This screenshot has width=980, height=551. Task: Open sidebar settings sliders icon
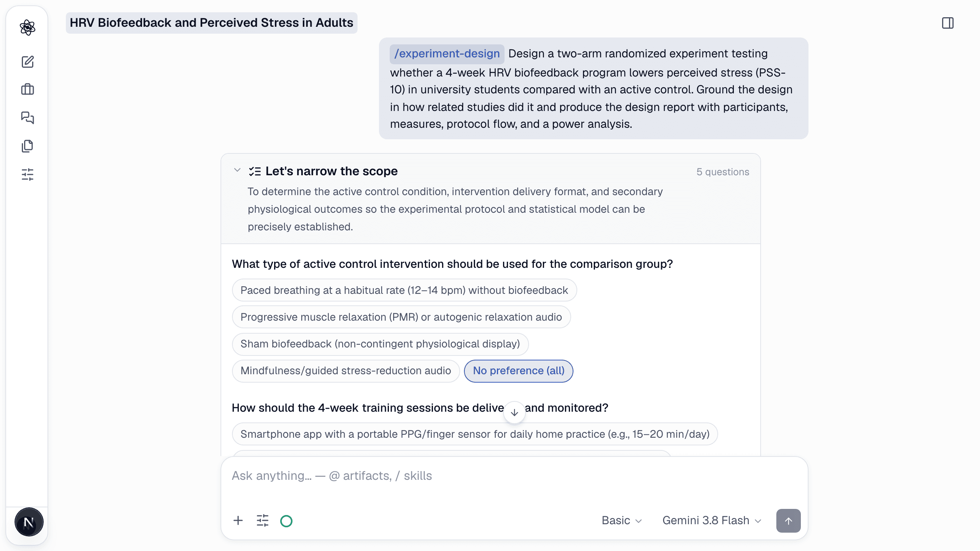(28, 174)
